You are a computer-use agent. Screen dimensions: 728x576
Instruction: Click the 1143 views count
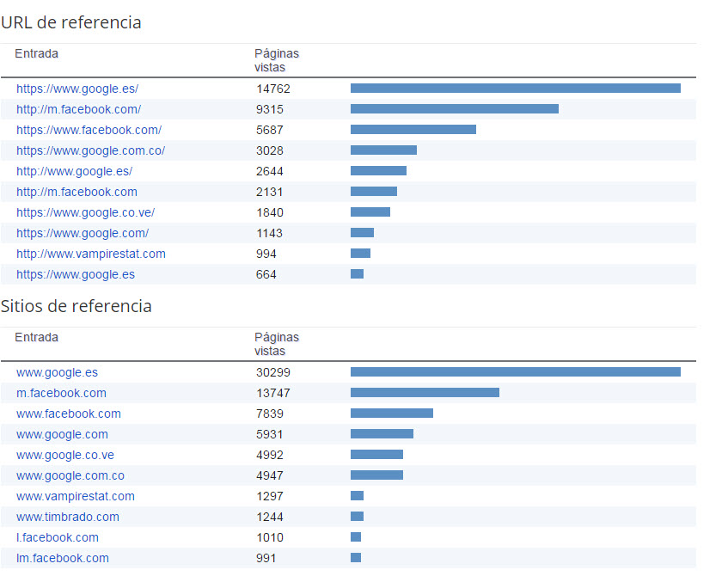270,233
